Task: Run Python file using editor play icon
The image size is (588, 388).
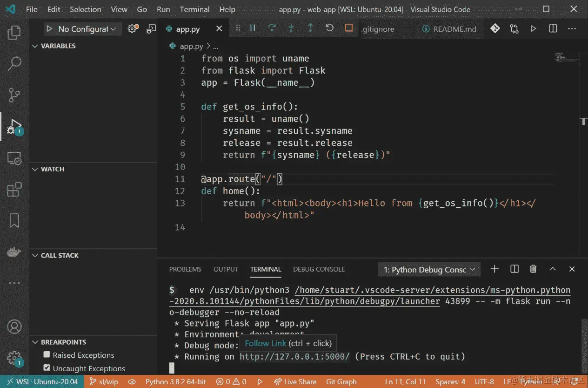Action: tap(534, 29)
